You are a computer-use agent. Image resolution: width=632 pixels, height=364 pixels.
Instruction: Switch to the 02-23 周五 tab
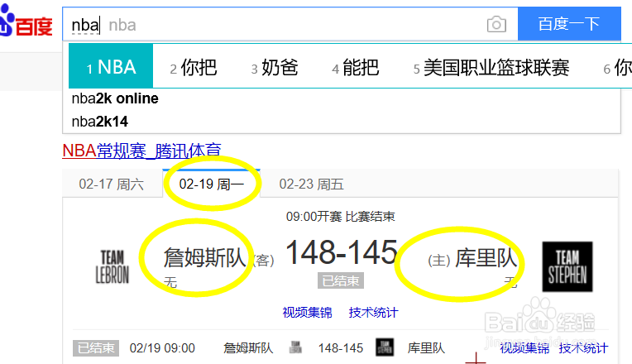pyautogui.click(x=311, y=184)
